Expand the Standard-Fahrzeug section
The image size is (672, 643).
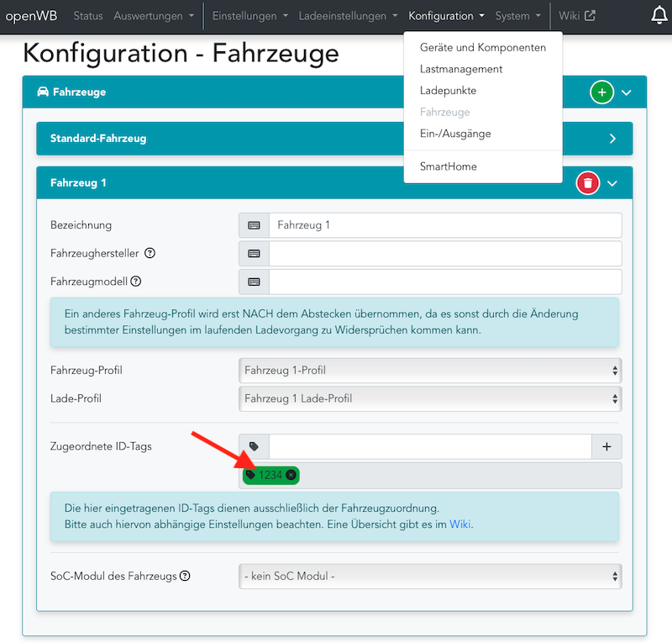click(612, 139)
